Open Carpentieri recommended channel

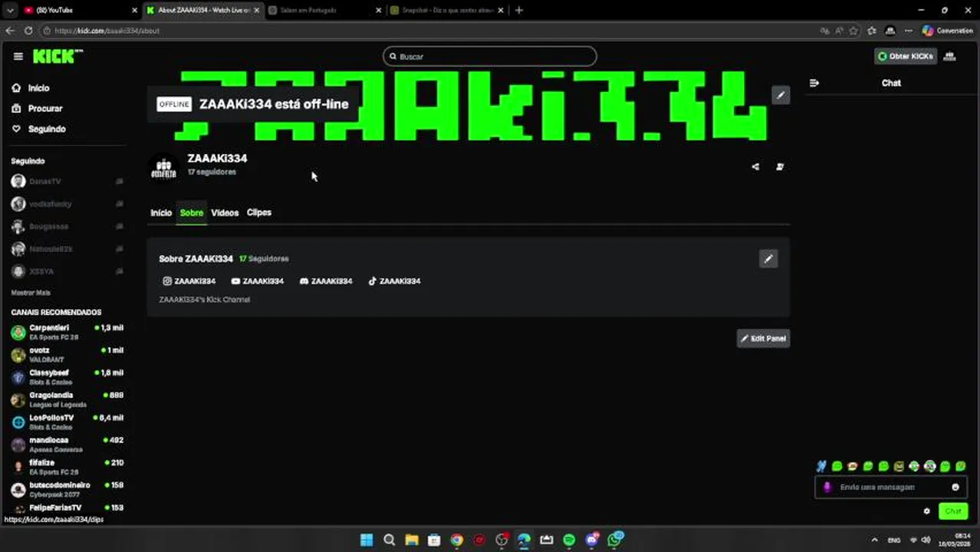(67, 332)
